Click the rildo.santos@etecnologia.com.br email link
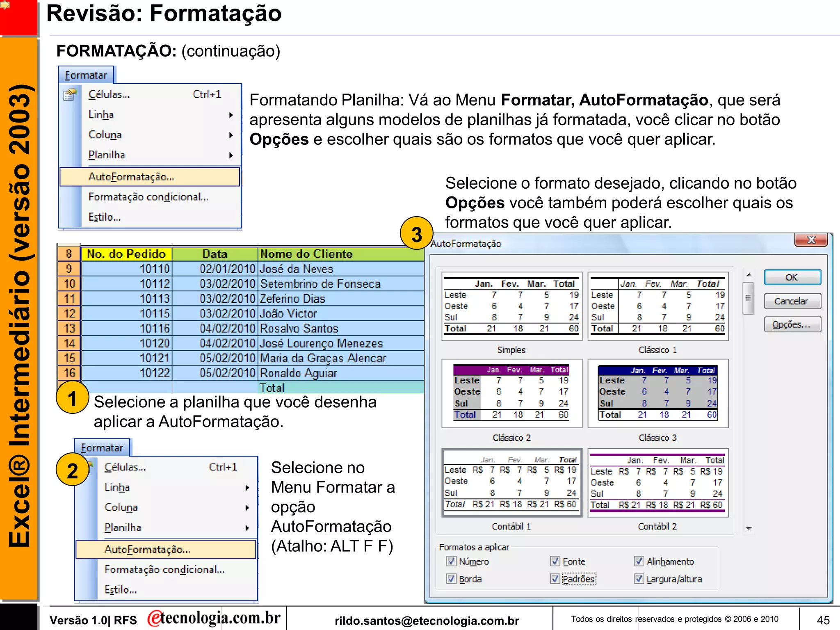Image resolution: width=840 pixels, height=630 pixels. pos(427,621)
